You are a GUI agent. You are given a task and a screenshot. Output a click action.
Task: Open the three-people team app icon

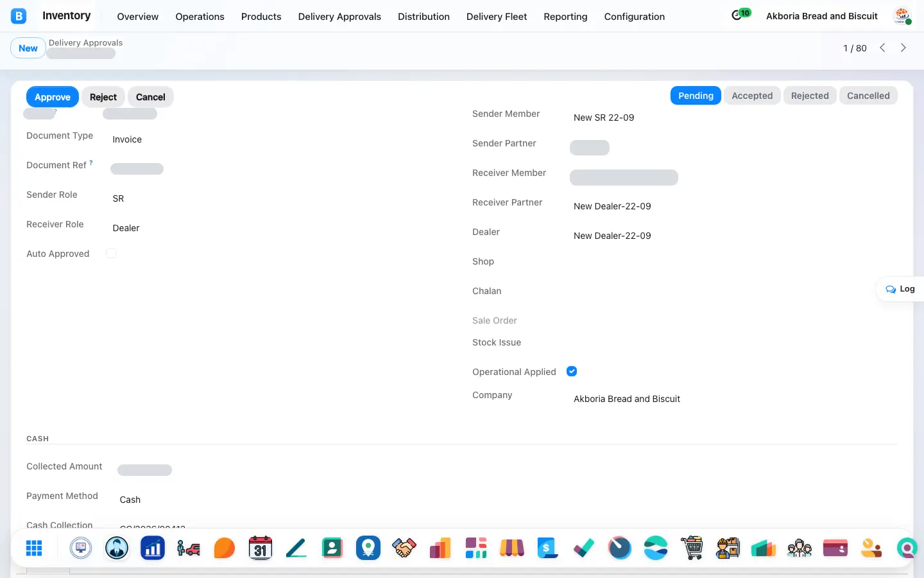[x=800, y=548]
